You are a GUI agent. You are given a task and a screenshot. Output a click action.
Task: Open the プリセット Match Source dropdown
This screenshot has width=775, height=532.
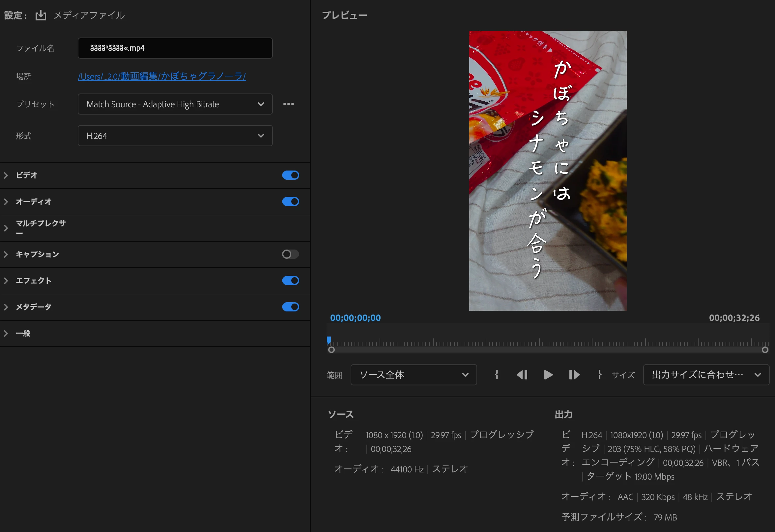pyautogui.click(x=175, y=104)
